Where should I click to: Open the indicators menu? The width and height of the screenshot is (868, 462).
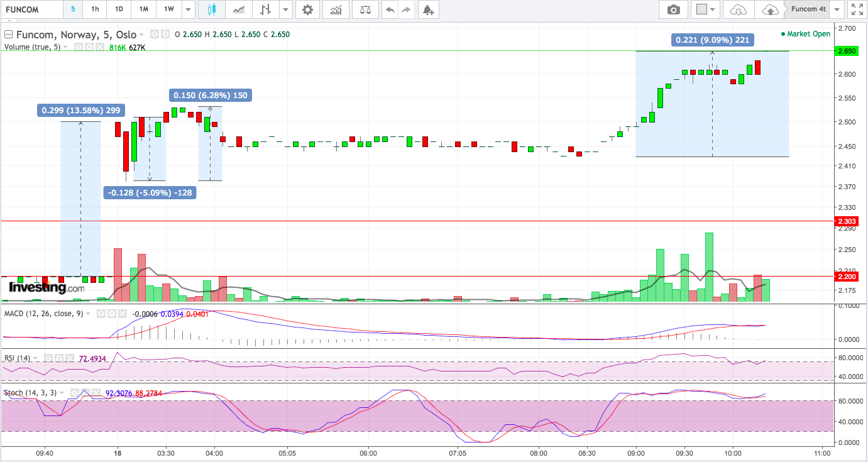click(x=336, y=9)
